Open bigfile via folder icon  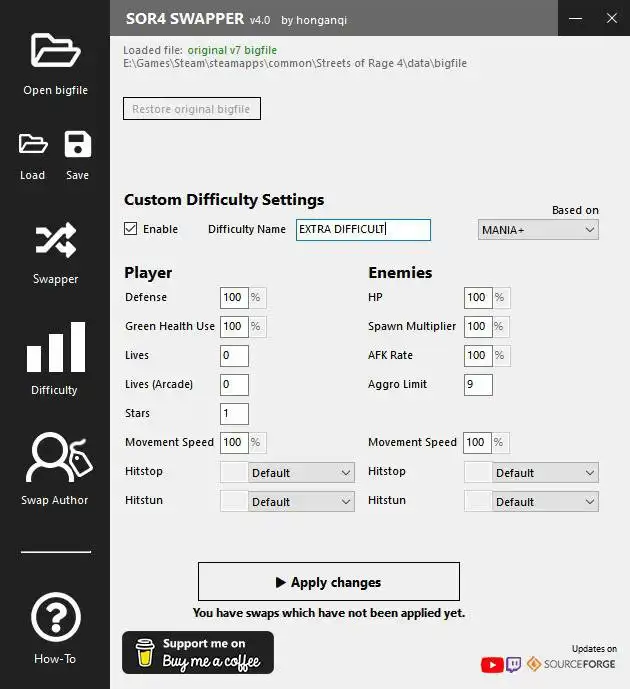point(56,50)
